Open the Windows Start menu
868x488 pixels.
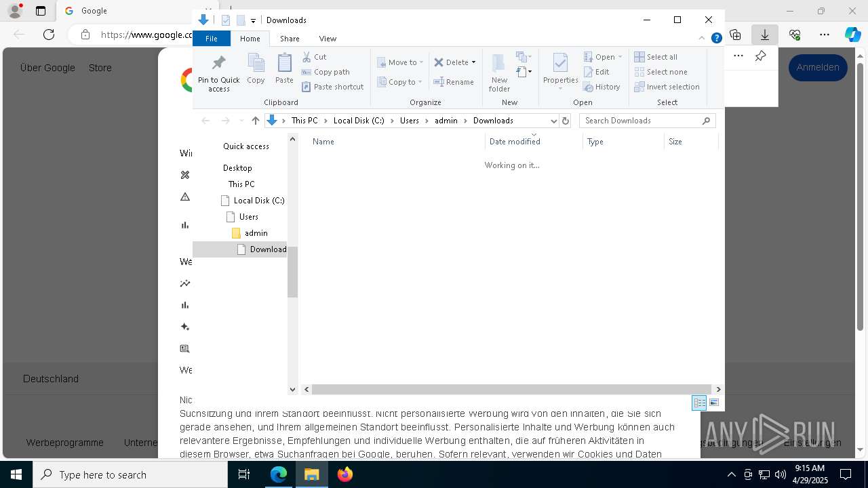coord(16,474)
